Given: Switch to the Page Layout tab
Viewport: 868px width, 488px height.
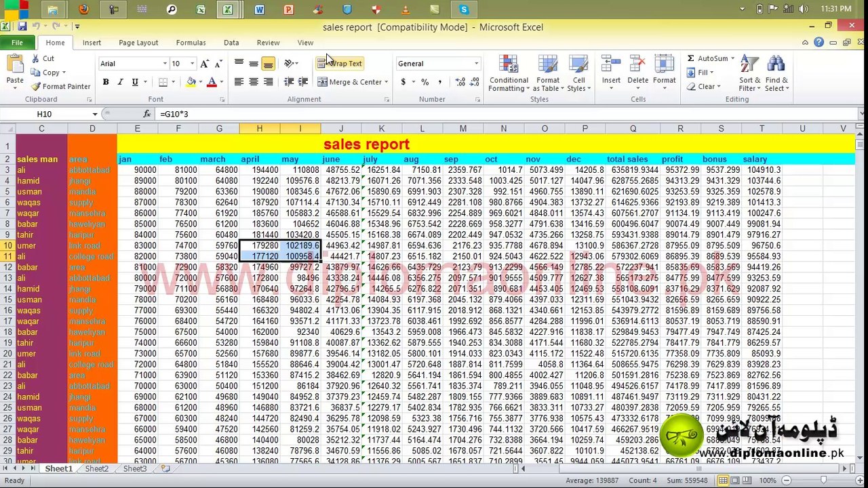Looking at the screenshot, I should (138, 43).
